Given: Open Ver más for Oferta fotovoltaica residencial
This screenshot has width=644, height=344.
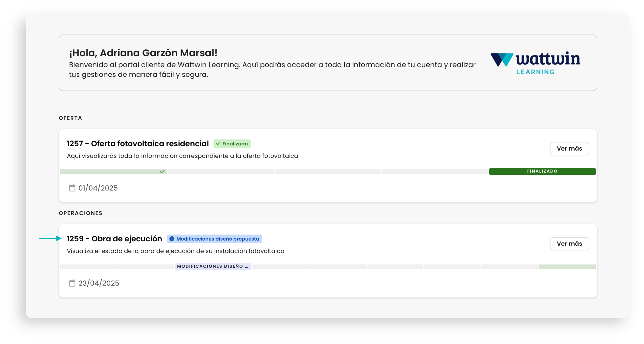Looking at the screenshot, I should click(569, 149).
